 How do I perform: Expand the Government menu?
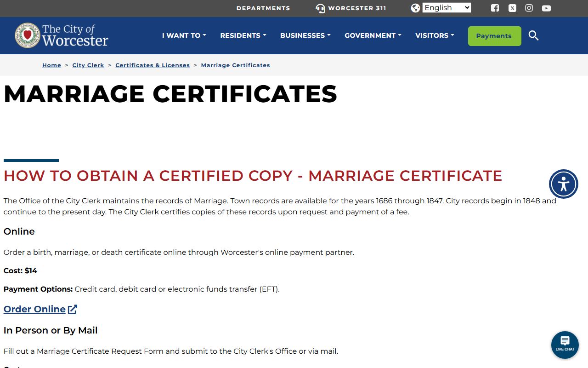click(x=373, y=35)
